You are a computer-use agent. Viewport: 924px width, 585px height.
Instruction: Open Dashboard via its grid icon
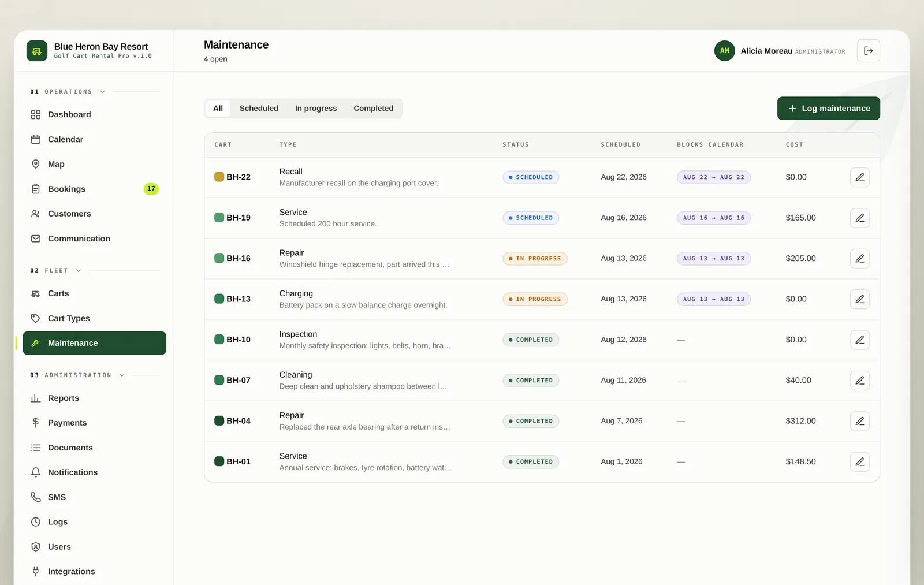[x=36, y=115]
